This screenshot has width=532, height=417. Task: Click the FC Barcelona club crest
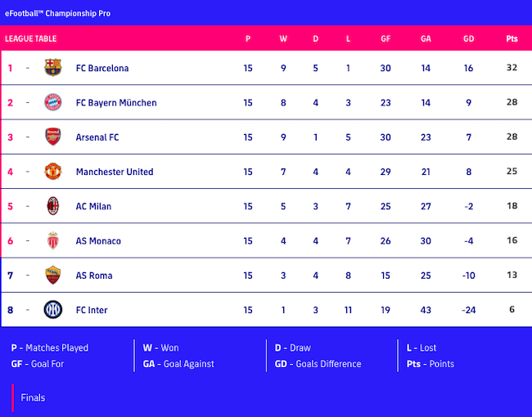pyautogui.click(x=52, y=68)
